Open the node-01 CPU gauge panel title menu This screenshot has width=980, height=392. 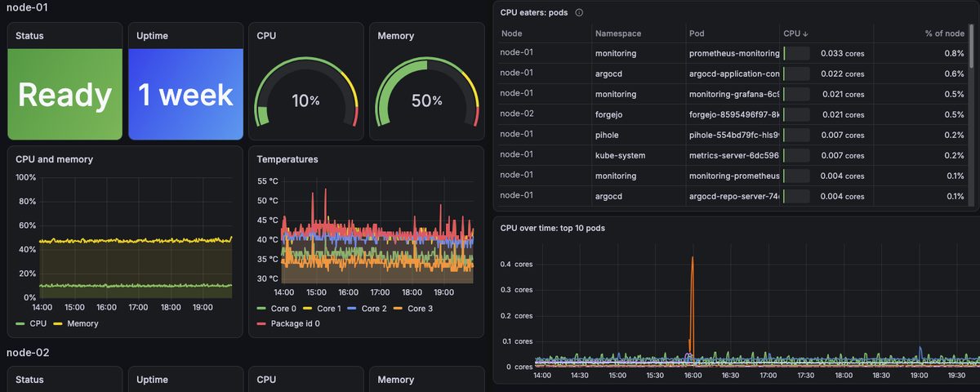[266, 36]
